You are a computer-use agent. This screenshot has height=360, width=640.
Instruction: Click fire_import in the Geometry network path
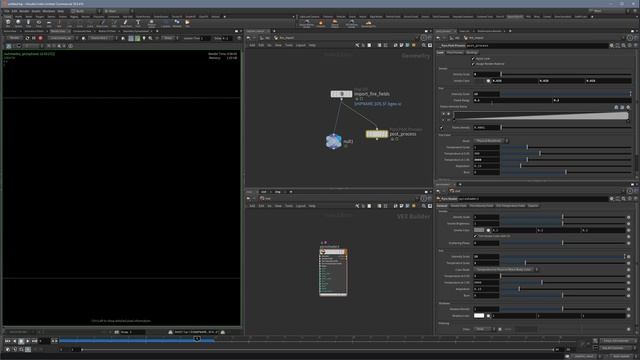click(287, 38)
